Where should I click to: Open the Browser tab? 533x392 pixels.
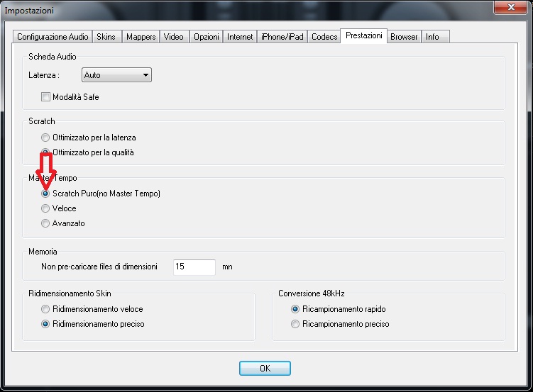[x=404, y=37]
